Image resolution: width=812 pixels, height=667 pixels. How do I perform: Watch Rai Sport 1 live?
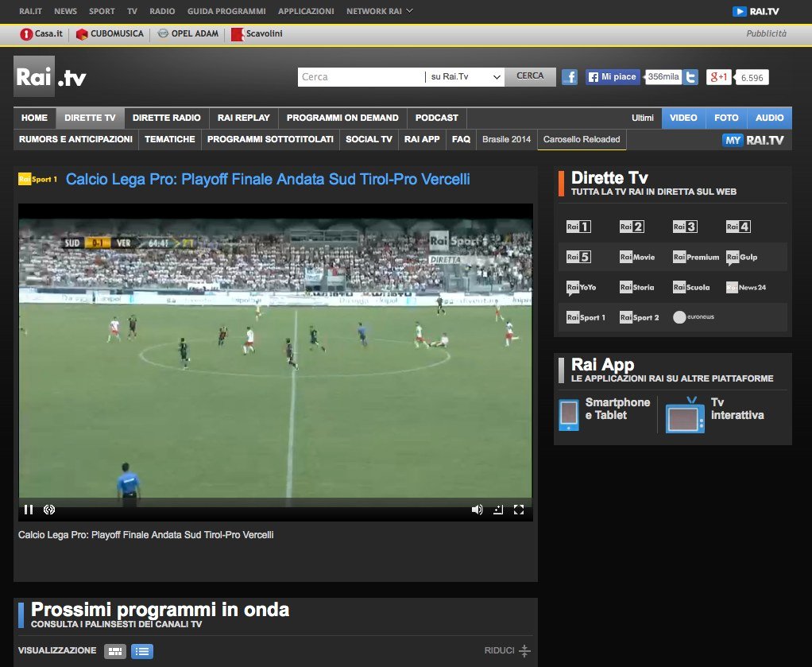(586, 317)
